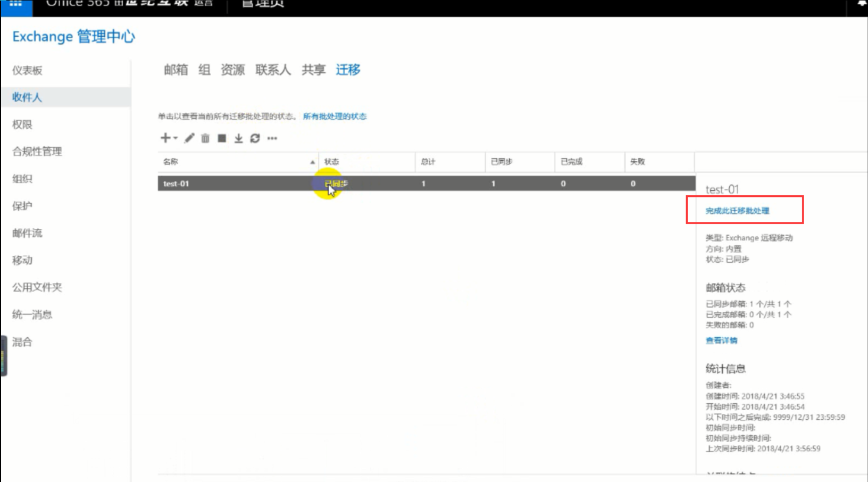Open 邮件流 in the left navigation

(x=27, y=233)
